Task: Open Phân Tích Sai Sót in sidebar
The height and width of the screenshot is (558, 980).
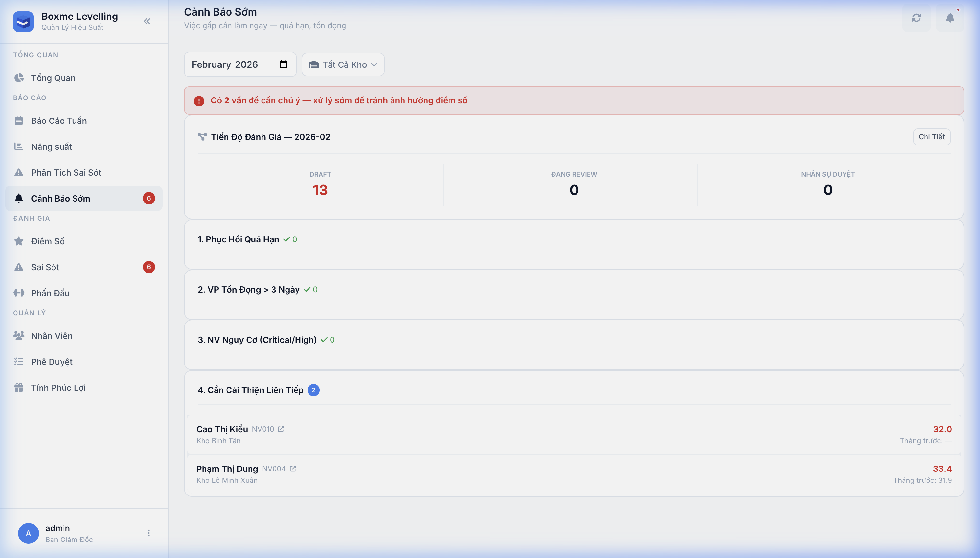Action: pyautogui.click(x=66, y=172)
